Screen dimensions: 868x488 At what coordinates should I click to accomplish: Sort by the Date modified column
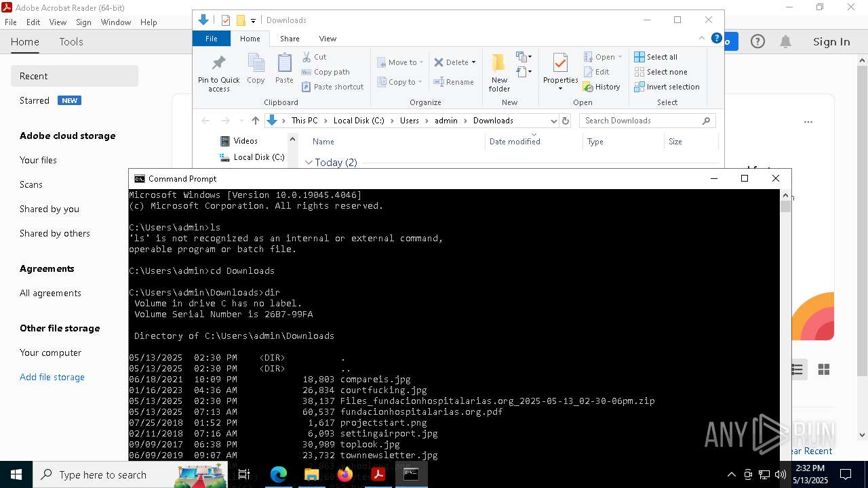(x=515, y=142)
